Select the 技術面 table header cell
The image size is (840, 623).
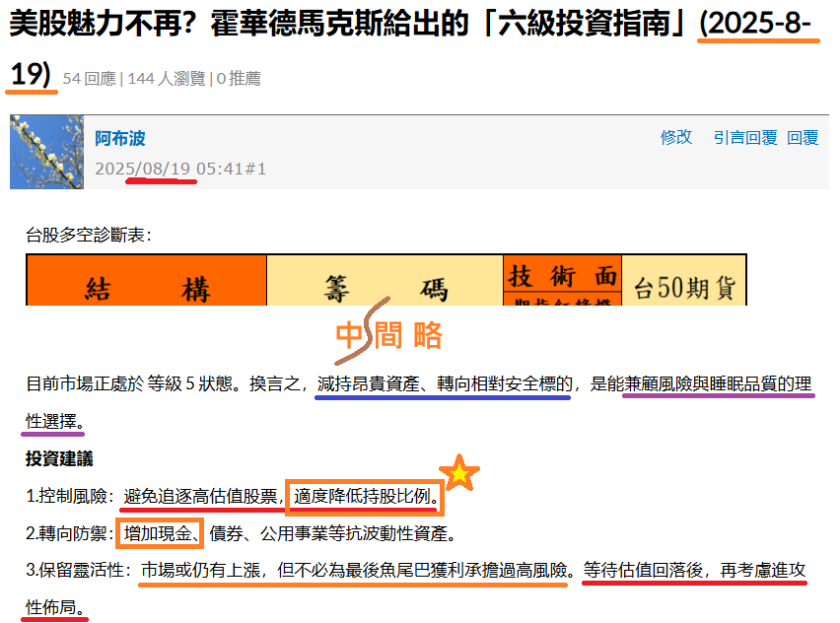pos(562,276)
